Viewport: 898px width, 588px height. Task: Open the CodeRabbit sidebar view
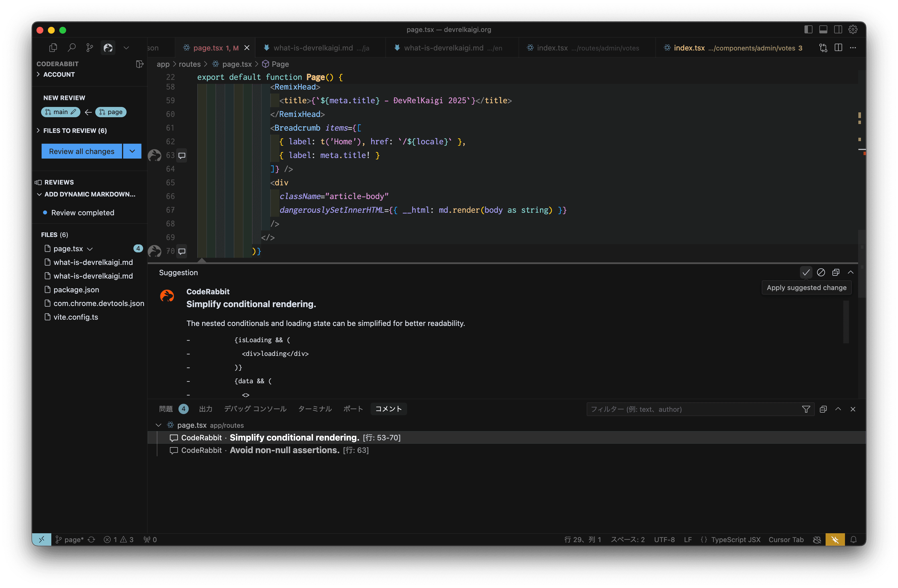[108, 48]
